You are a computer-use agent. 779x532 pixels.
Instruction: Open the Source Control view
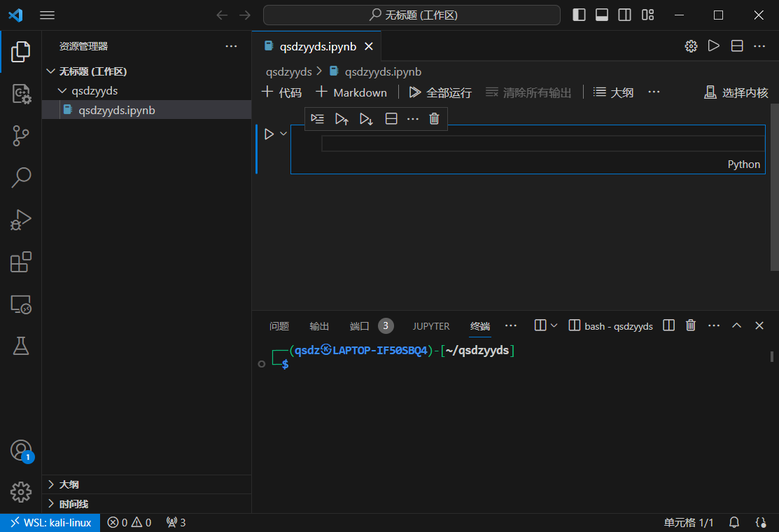click(21, 136)
